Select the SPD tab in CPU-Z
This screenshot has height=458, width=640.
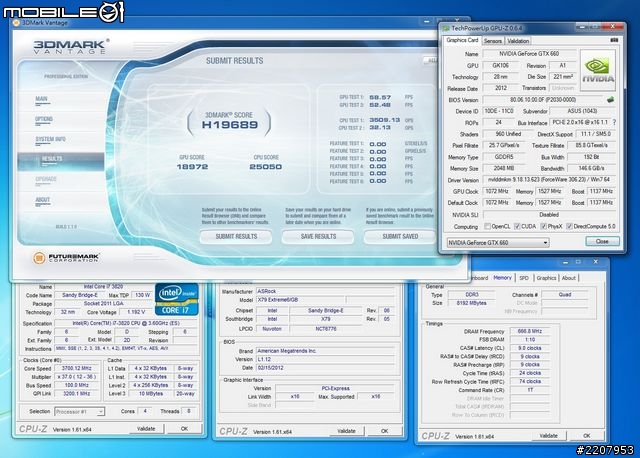tap(524, 278)
